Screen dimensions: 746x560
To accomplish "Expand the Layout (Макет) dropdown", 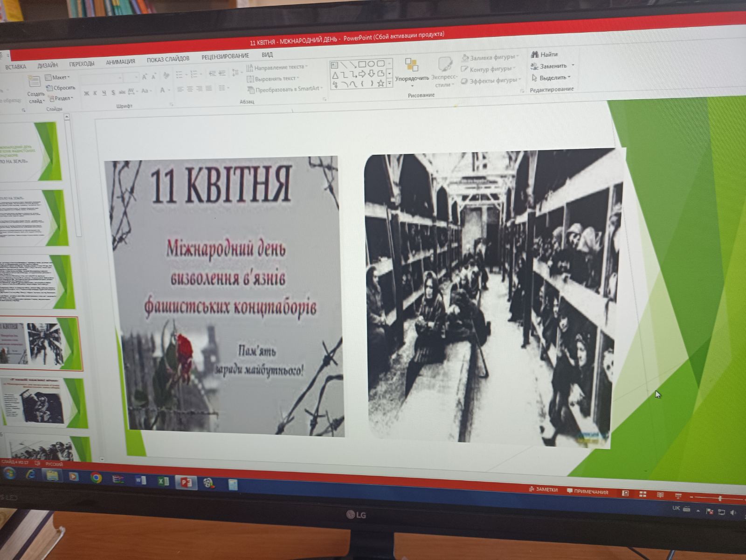I will coord(58,77).
